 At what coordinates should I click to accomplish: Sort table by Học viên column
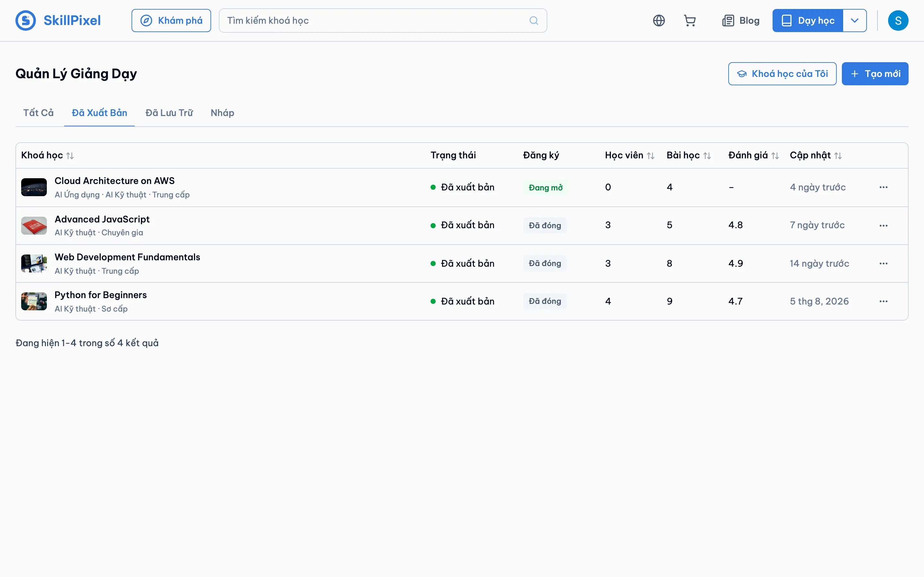pyautogui.click(x=651, y=156)
